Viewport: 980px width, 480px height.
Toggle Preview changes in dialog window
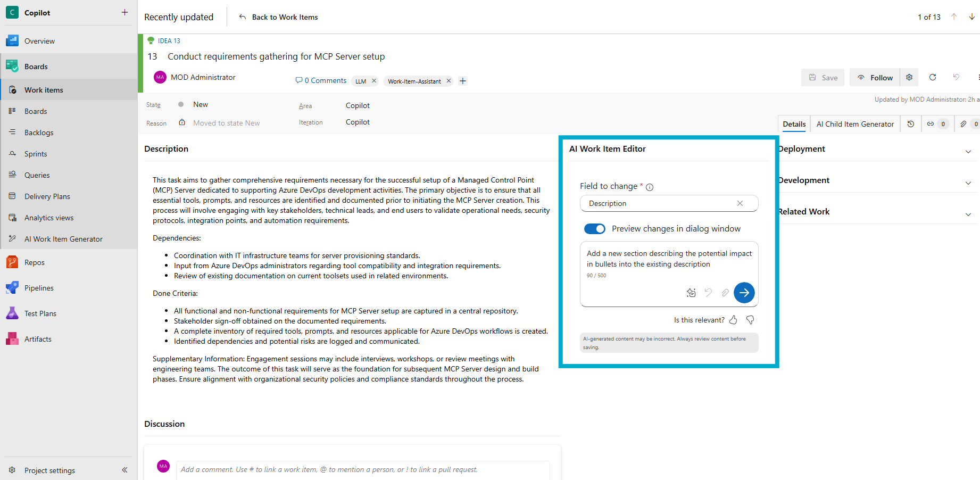594,229
